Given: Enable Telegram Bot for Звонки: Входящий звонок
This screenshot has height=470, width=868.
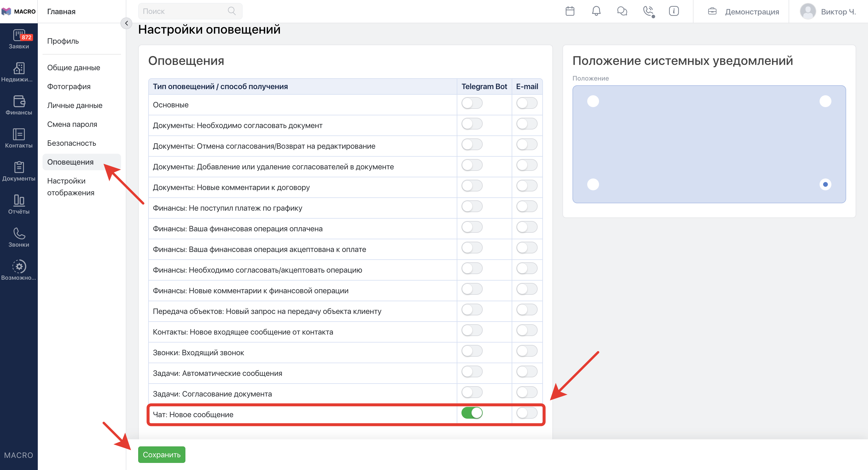Looking at the screenshot, I should click(472, 351).
